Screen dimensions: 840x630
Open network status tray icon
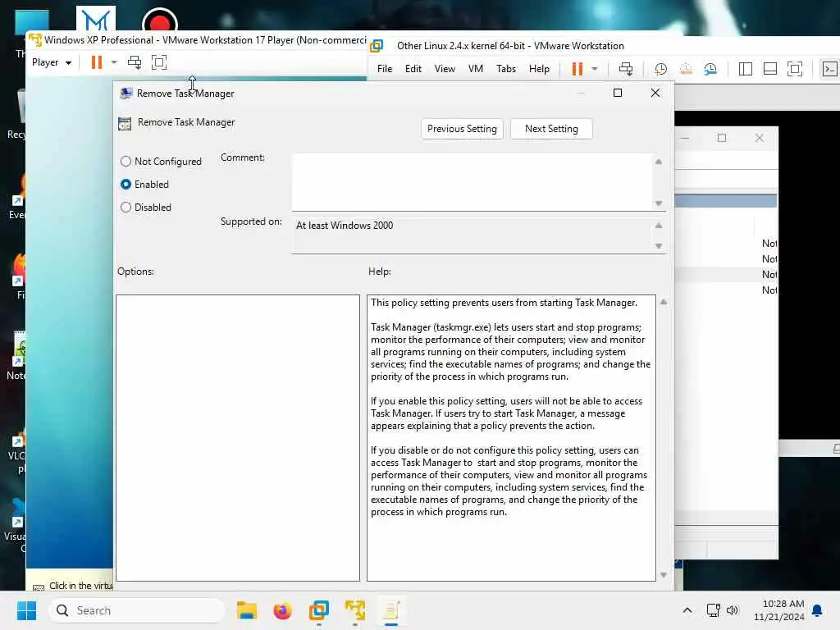coord(713,610)
